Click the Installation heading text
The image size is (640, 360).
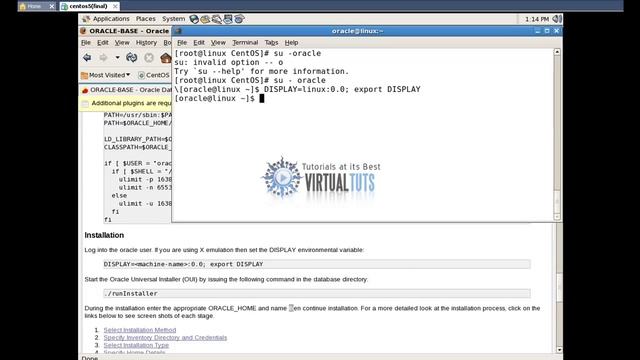[x=104, y=235]
